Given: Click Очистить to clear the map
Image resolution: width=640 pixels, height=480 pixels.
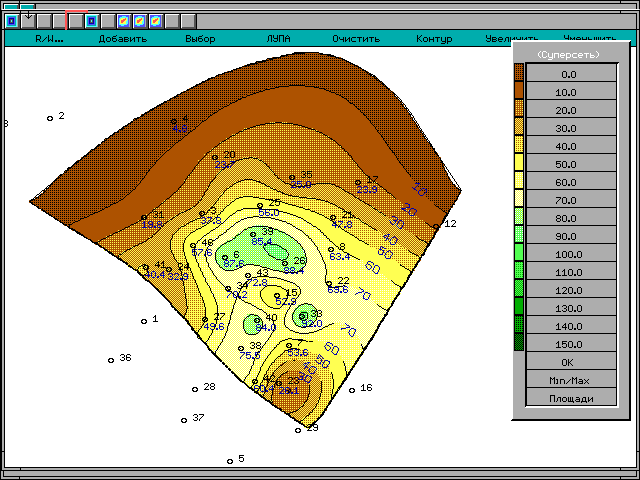Looking at the screenshot, I should (356, 39).
